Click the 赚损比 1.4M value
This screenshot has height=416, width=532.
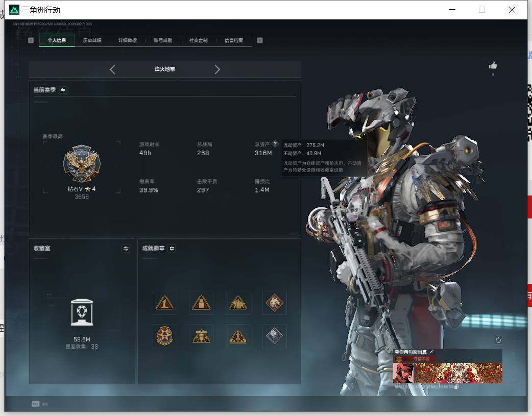[262, 190]
